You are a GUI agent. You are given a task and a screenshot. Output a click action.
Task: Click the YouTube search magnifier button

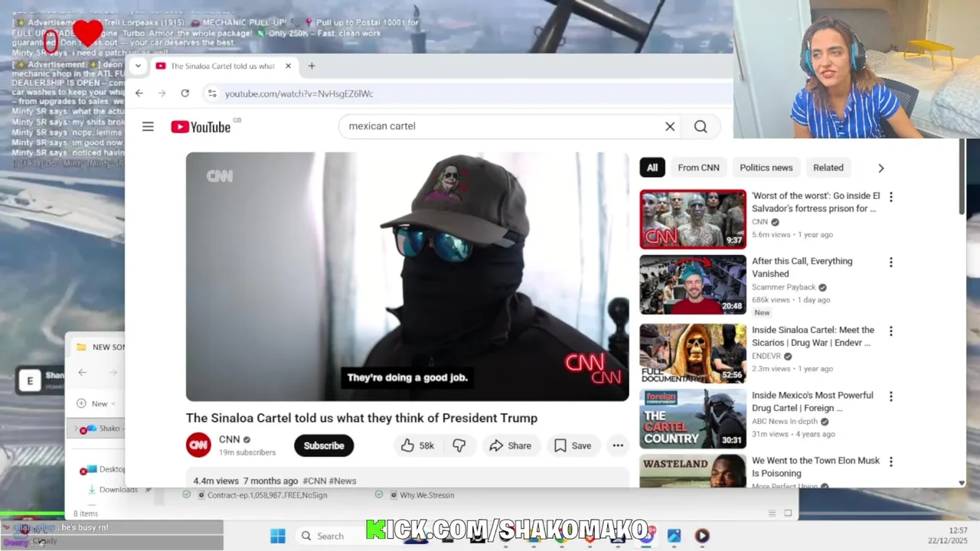701,126
